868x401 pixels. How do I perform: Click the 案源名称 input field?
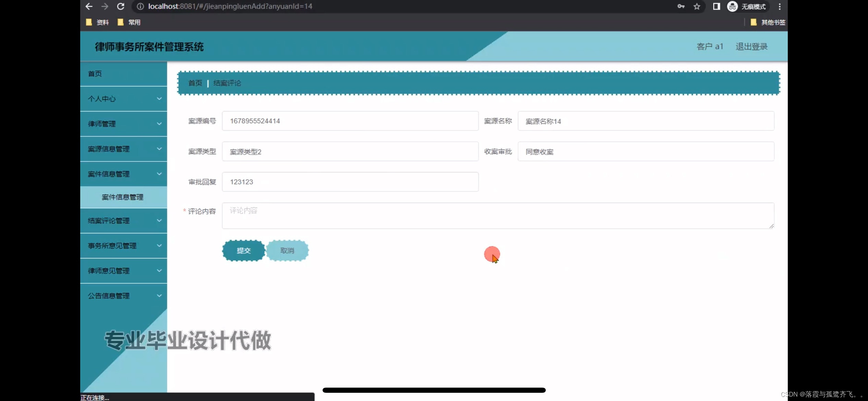coord(646,121)
